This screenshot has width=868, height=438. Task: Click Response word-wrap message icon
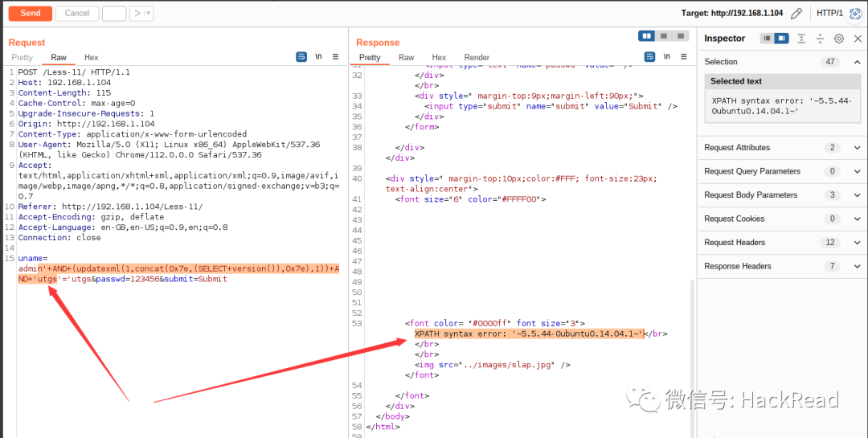coord(650,56)
